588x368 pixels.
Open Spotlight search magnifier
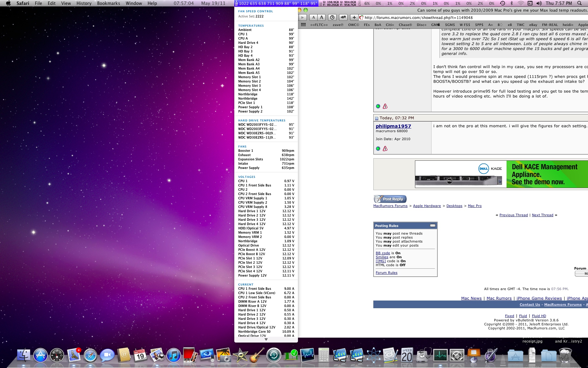tap(579, 3)
